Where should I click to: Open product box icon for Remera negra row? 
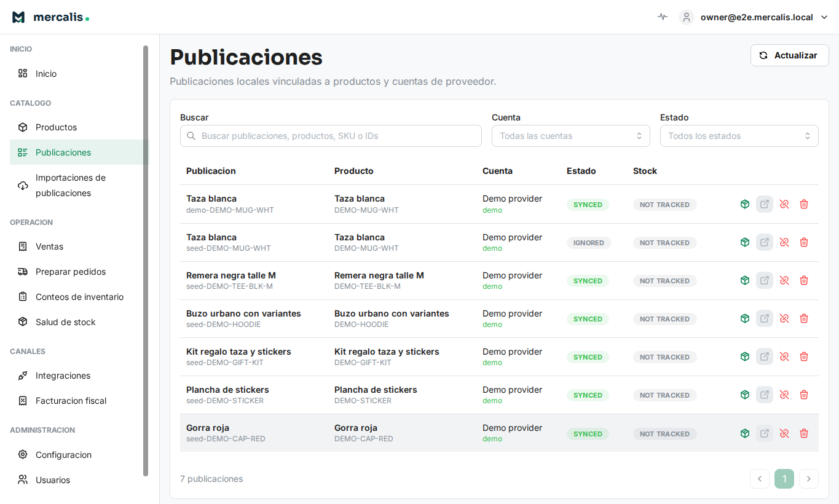[x=745, y=280]
